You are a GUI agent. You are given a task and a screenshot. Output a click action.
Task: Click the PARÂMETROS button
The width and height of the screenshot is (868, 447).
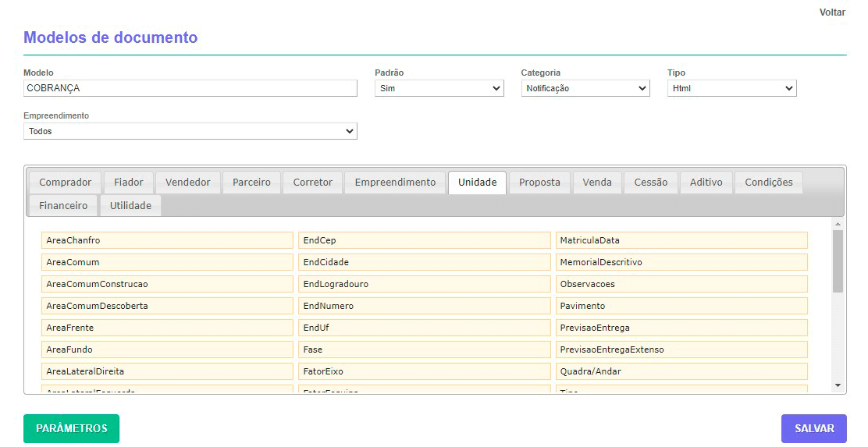point(71,428)
